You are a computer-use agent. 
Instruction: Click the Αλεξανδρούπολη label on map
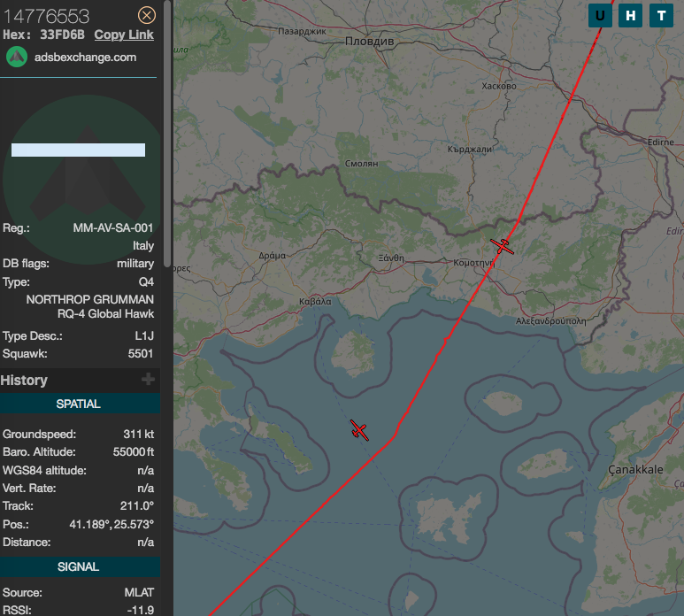pos(551,321)
